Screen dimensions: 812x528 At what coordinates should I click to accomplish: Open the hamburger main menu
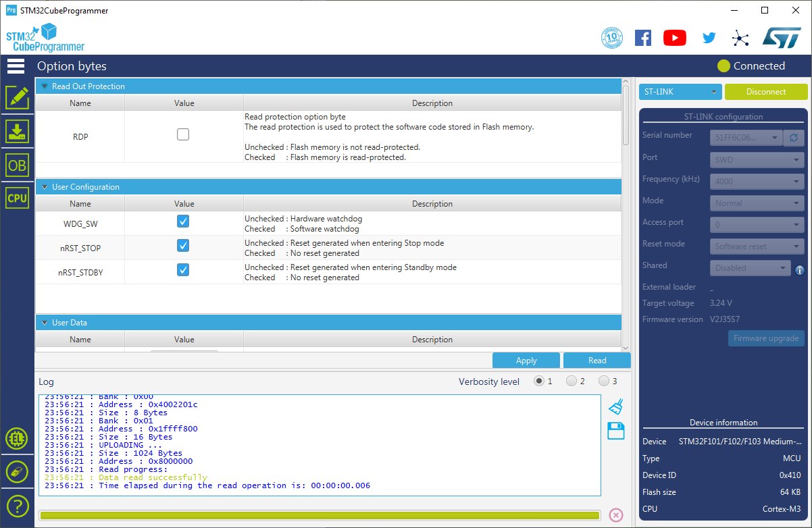pyautogui.click(x=16, y=66)
